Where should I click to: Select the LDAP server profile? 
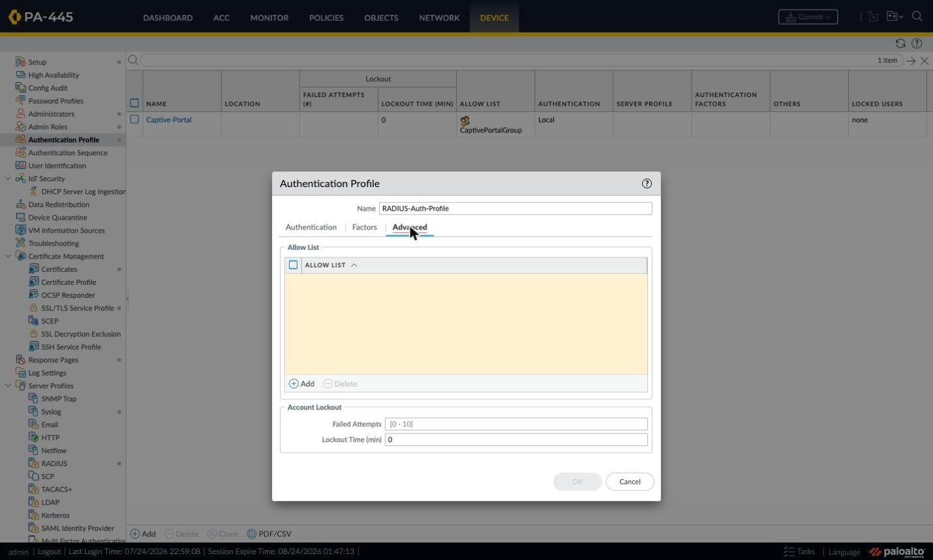(50, 503)
